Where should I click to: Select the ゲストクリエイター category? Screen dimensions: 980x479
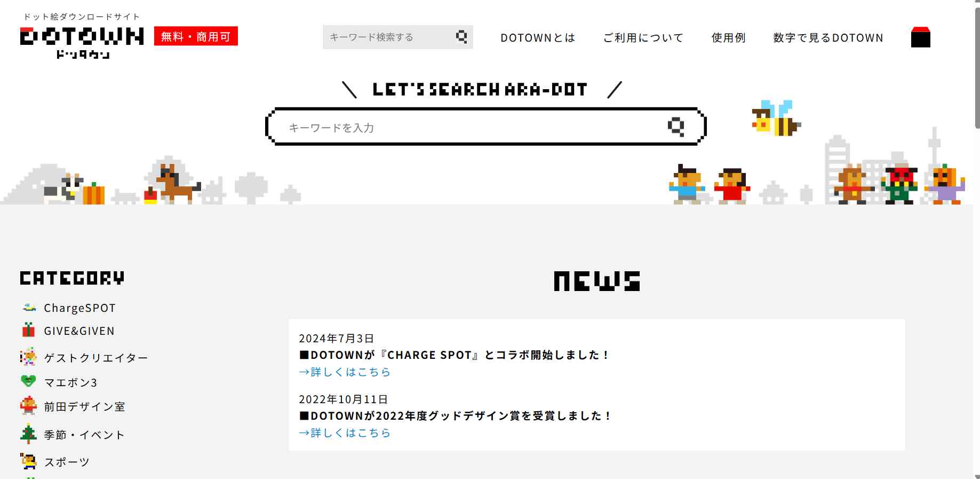95,358
